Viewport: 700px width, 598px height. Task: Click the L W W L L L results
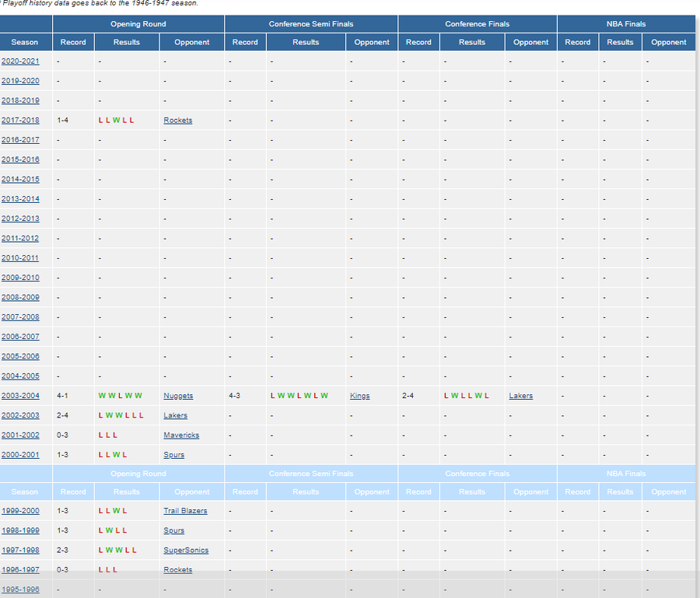(121, 415)
